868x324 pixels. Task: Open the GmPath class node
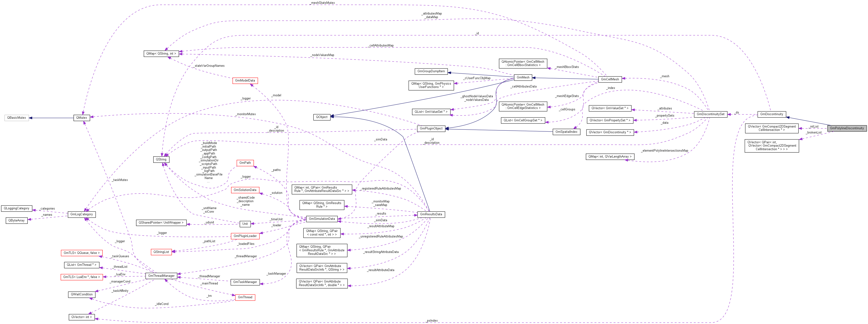point(245,163)
